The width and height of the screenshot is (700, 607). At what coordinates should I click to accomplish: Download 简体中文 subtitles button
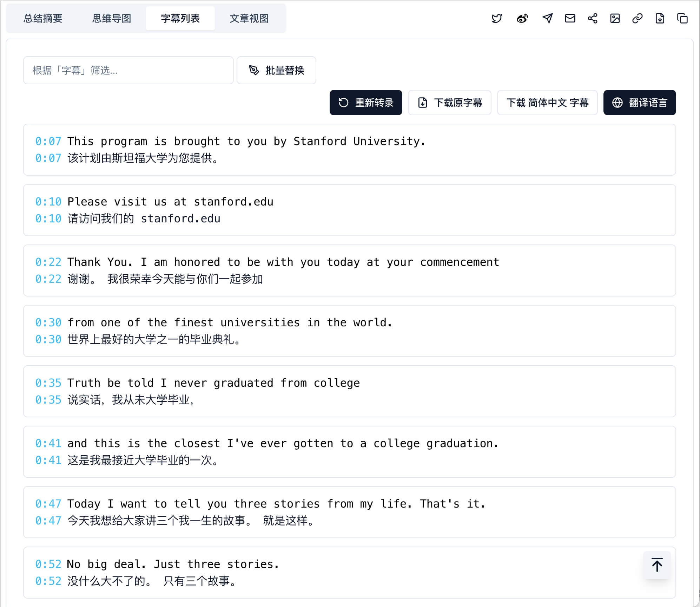(x=547, y=103)
